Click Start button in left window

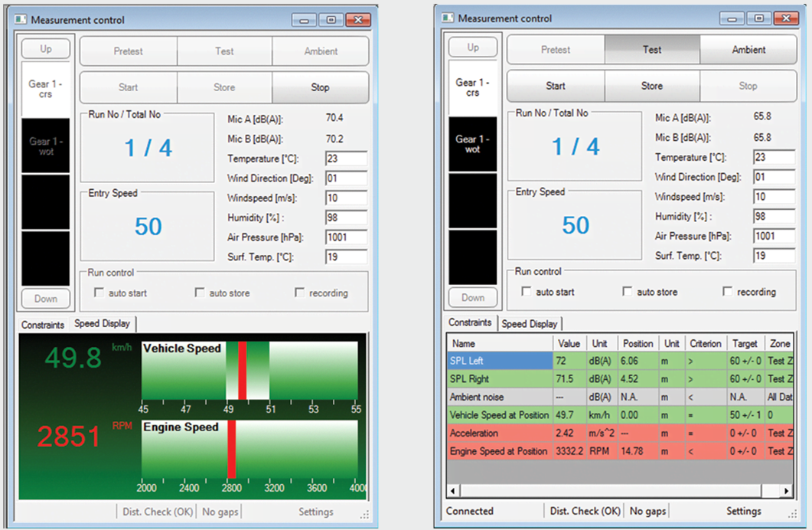[x=129, y=87]
